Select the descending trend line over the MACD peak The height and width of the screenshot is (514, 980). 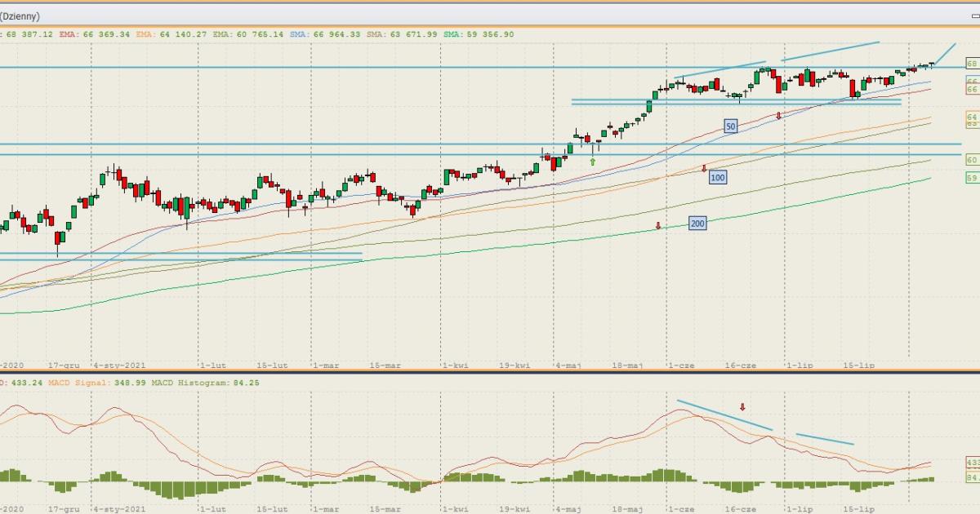tap(724, 415)
